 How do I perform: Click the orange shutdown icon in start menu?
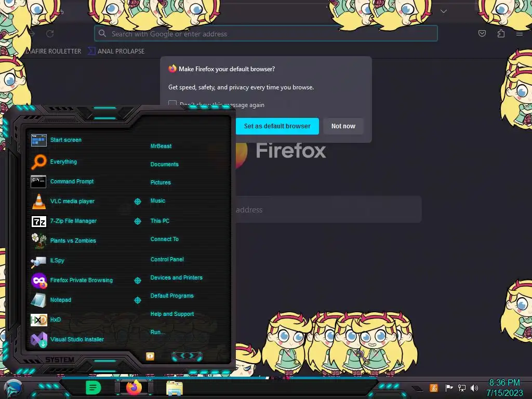click(150, 356)
